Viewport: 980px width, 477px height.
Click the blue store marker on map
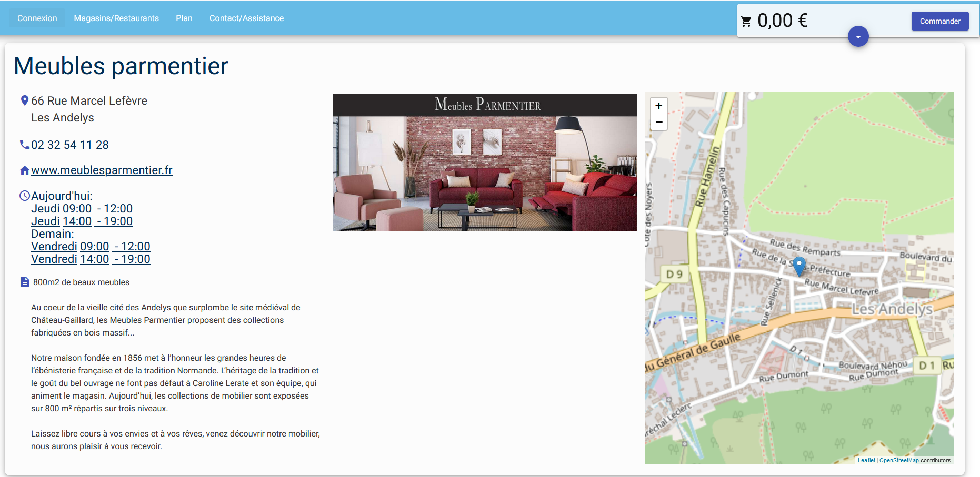pyautogui.click(x=799, y=266)
